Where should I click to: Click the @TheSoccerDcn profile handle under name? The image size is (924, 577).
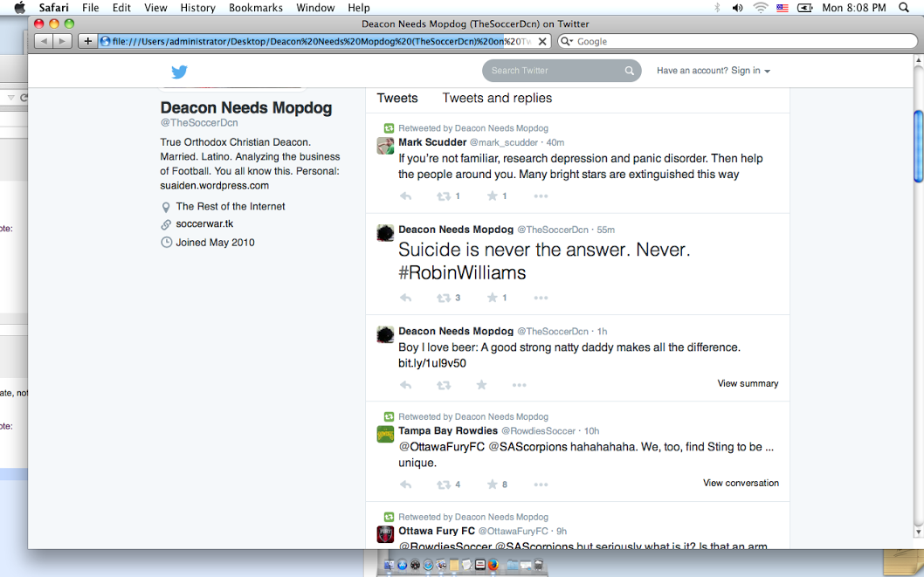[x=199, y=122]
